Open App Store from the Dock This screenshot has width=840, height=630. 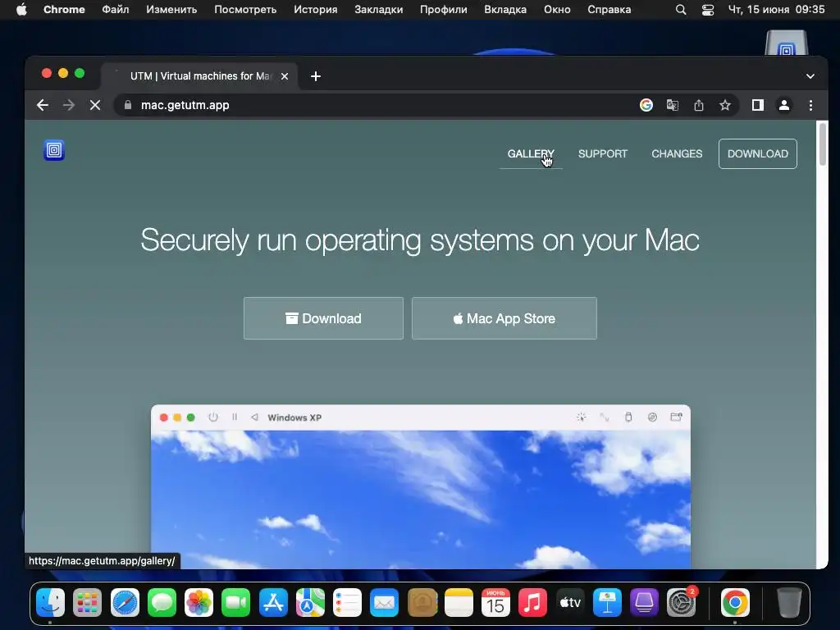[273, 603]
